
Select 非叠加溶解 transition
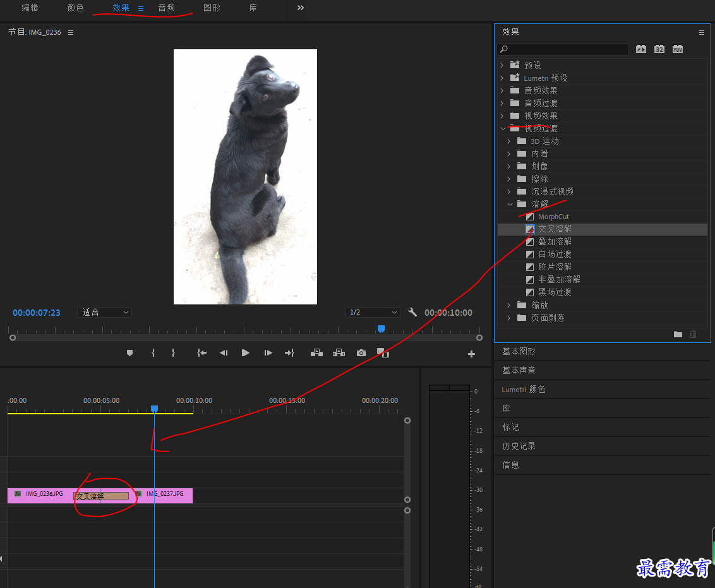[x=559, y=279]
